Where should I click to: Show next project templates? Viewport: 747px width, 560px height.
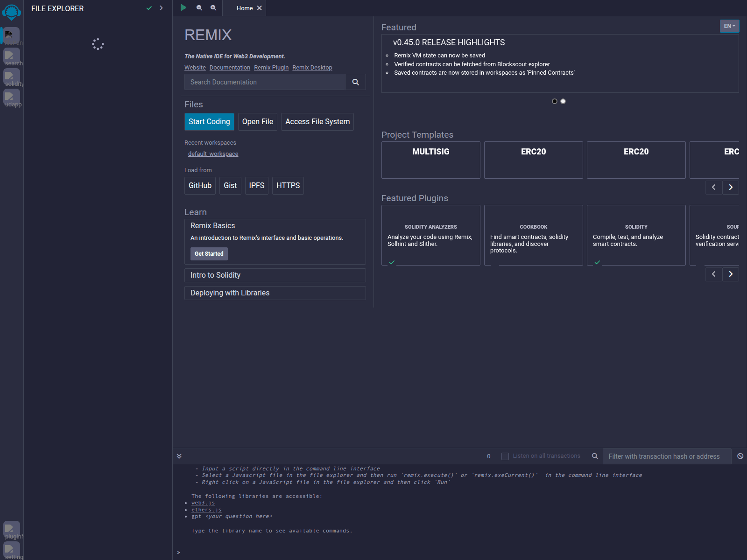[731, 188]
